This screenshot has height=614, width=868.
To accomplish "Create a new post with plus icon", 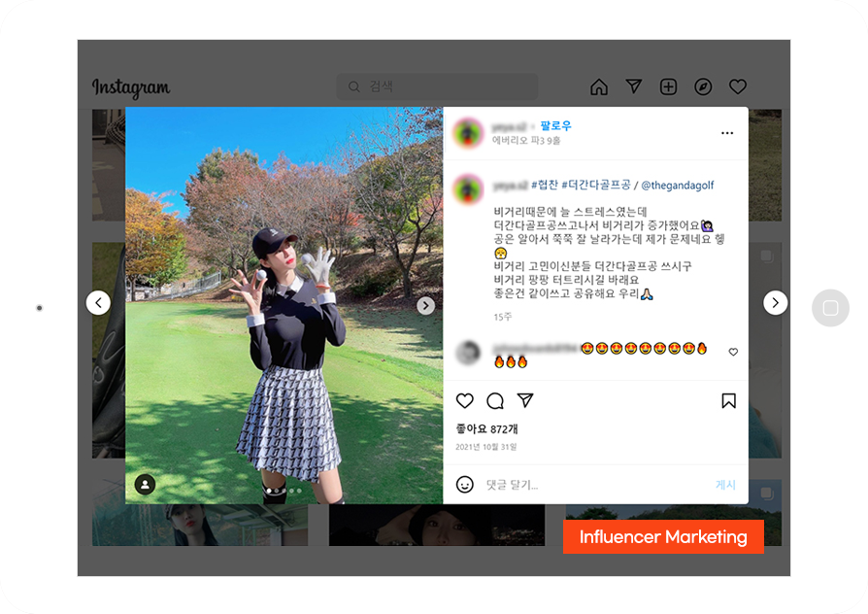I will pyautogui.click(x=668, y=87).
